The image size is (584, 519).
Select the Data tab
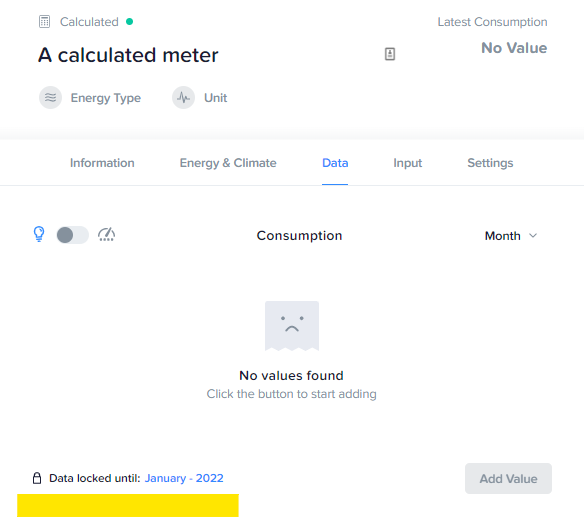click(x=335, y=163)
